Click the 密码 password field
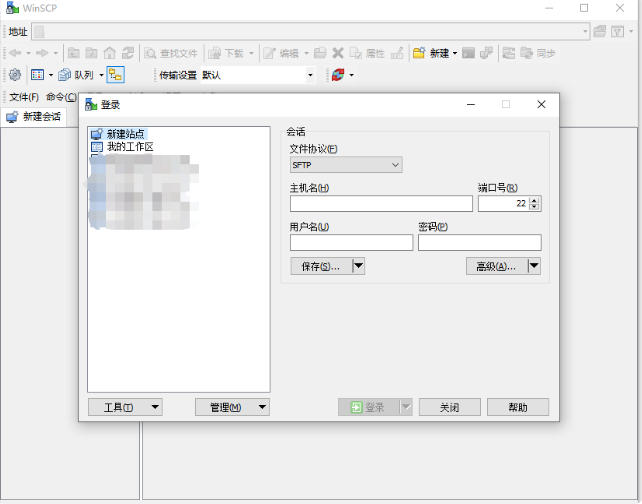Image resolution: width=642 pixels, height=504 pixels. pos(479,242)
